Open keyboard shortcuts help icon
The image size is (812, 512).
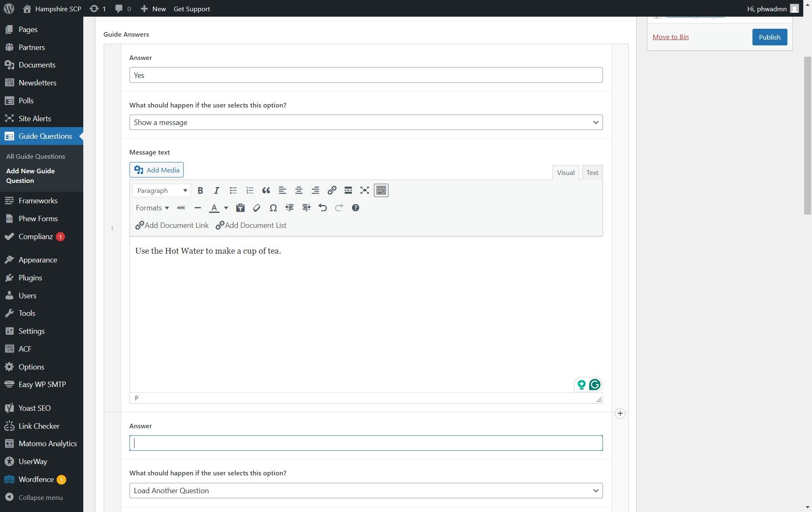(355, 208)
